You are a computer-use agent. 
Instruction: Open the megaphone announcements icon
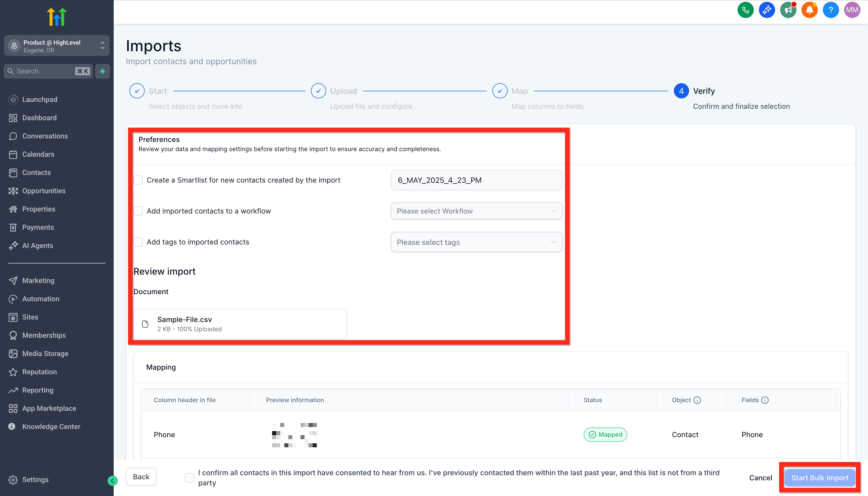pos(788,10)
